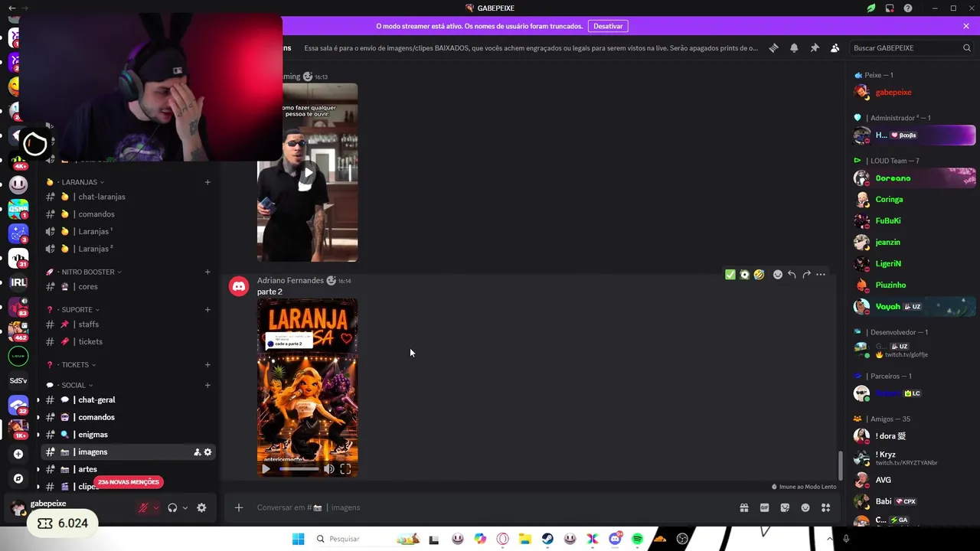The image size is (980, 551).
Task: Add the laughing emoji quick reaction
Action: [x=759, y=274]
